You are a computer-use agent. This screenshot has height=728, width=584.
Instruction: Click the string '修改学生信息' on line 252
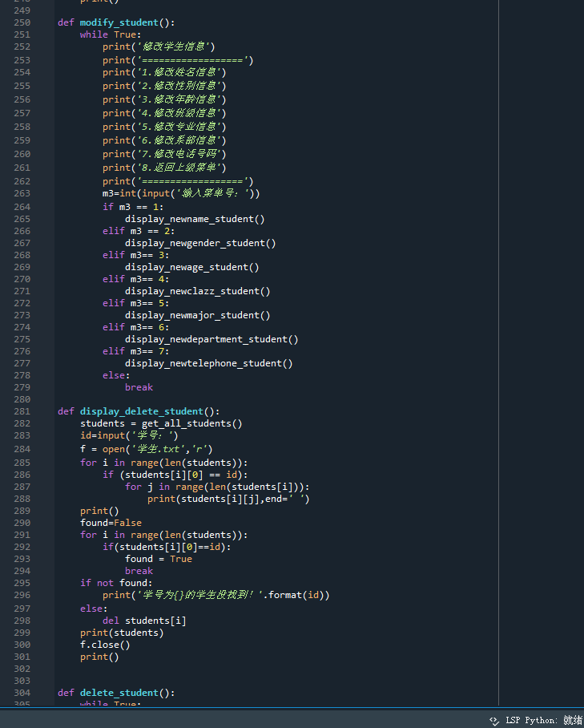click(174, 47)
